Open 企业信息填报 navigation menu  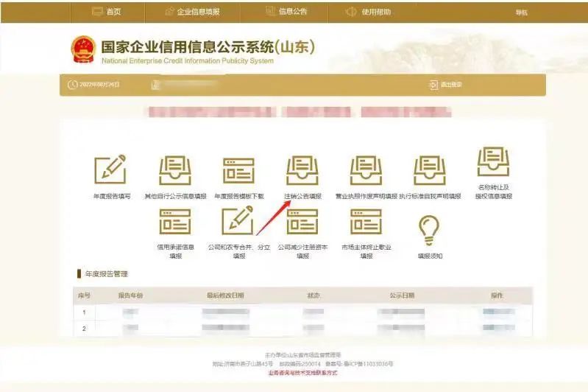pyautogui.click(x=191, y=12)
